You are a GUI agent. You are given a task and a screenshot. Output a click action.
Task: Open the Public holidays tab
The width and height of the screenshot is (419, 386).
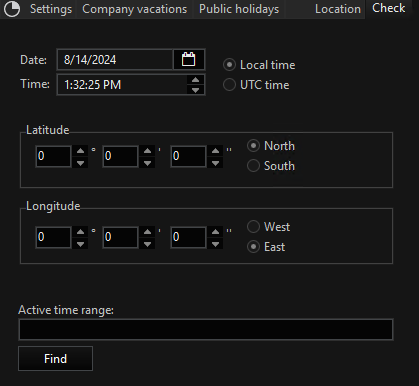(x=239, y=9)
